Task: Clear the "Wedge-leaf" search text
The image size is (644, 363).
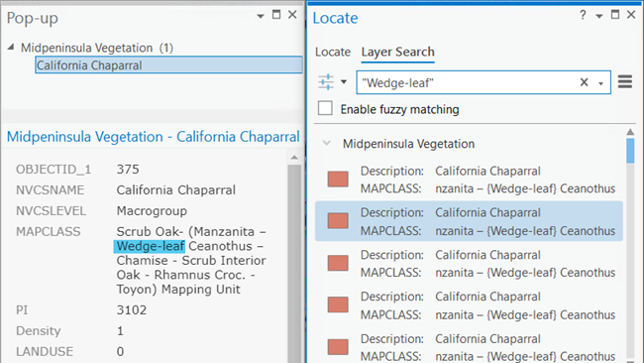Action: 584,82
